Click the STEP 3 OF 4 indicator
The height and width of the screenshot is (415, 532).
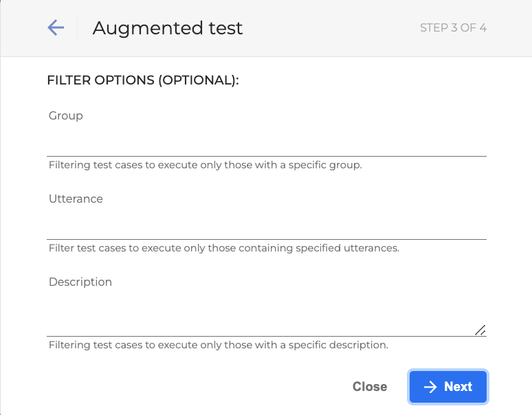click(453, 28)
